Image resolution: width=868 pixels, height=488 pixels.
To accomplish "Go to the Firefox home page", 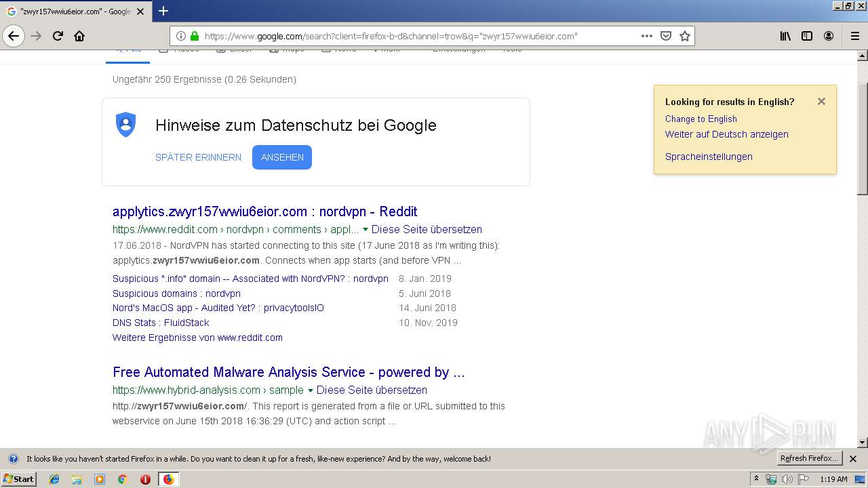I will coord(79,36).
